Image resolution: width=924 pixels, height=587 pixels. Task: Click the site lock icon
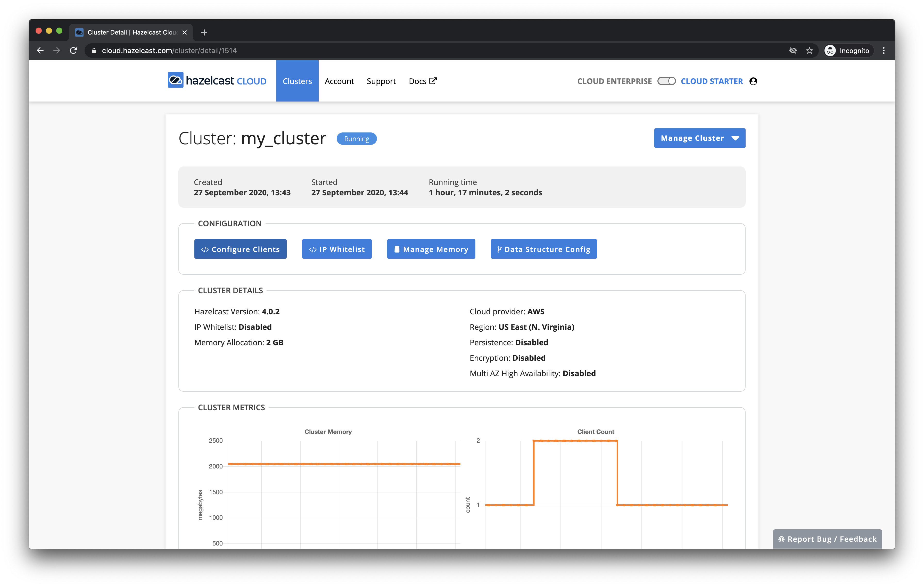(x=94, y=51)
